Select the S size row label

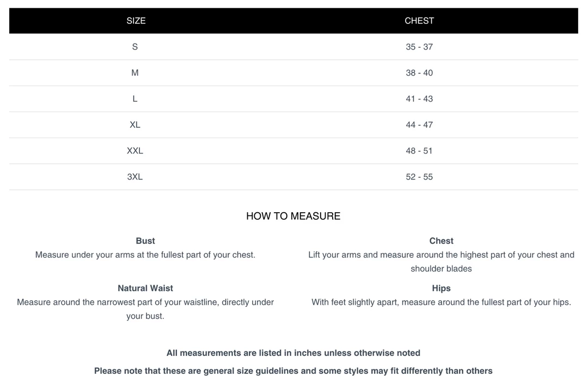pos(135,47)
